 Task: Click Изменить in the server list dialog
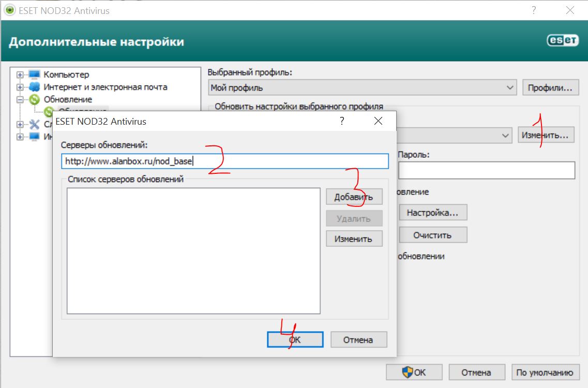click(x=354, y=238)
